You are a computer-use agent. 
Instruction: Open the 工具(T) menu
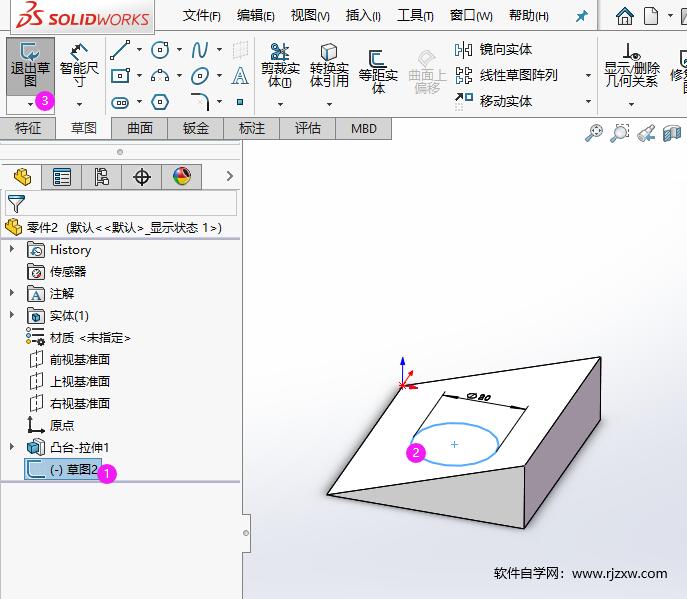[x=415, y=16]
